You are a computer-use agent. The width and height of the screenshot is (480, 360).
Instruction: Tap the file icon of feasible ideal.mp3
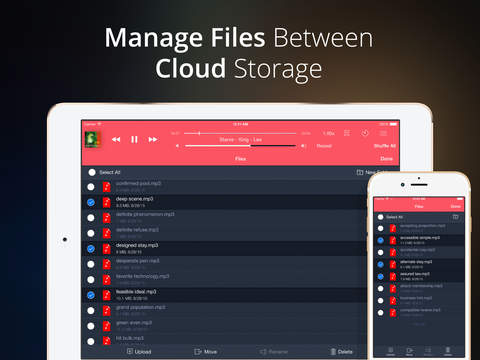[x=107, y=295]
